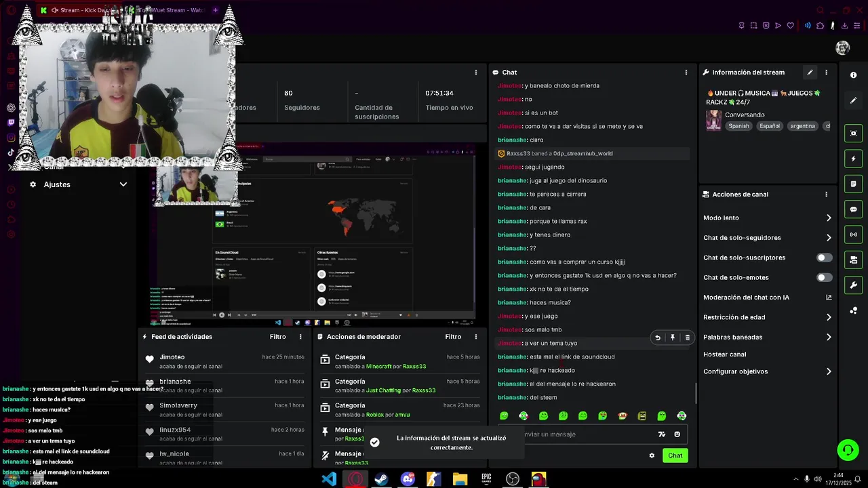Open the stream stats panel options menu
This screenshot has height=488, width=868.
pos(475,73)
